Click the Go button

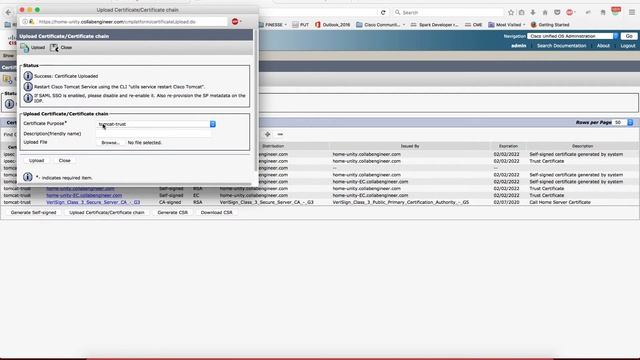(629, 36)
